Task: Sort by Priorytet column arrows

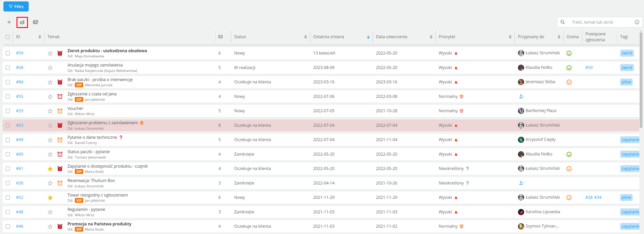Action: [510, 37]
